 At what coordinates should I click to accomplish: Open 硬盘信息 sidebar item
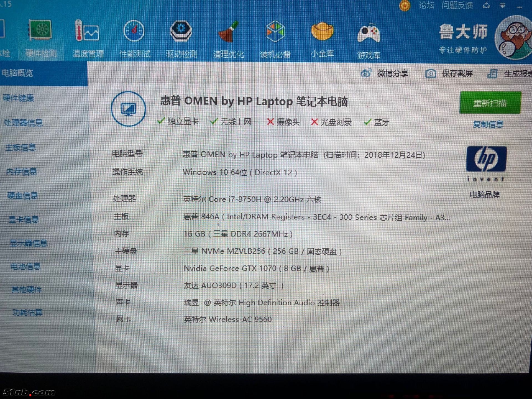pos(23,196)
